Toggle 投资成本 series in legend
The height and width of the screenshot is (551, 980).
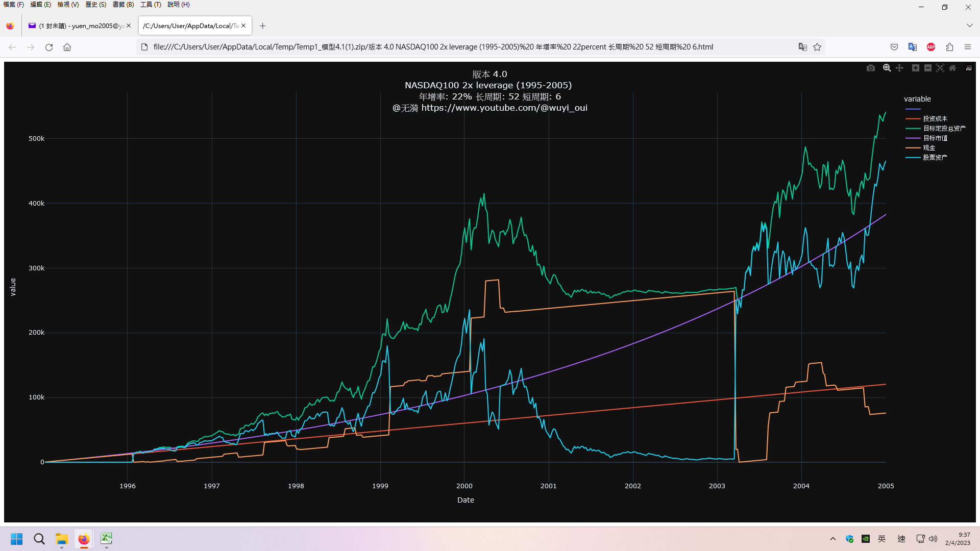(935, 118)
